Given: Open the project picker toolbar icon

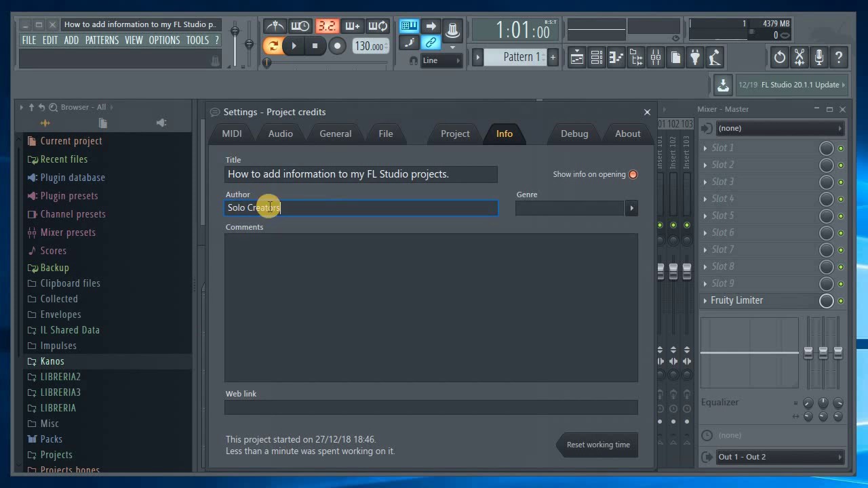Looking at the screenshot, I should click(675, 58).
